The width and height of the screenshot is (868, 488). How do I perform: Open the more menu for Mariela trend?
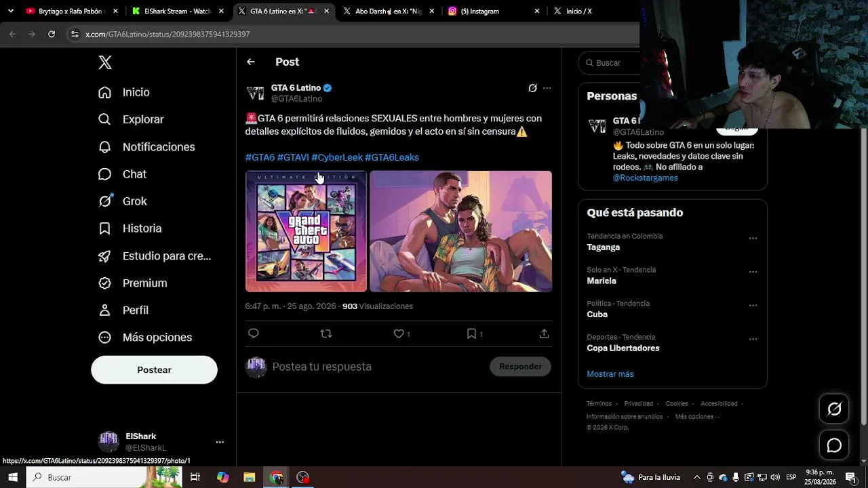(x=753, y=272)
